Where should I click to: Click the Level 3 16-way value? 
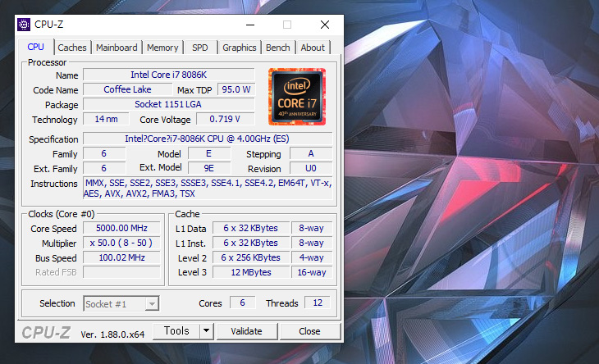point(312,272)
